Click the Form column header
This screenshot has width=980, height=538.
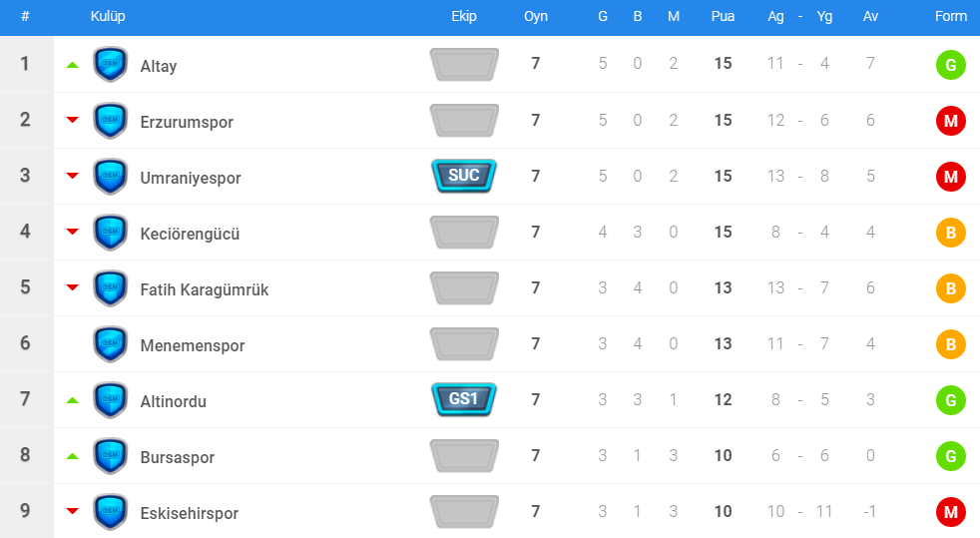[951, 17]
